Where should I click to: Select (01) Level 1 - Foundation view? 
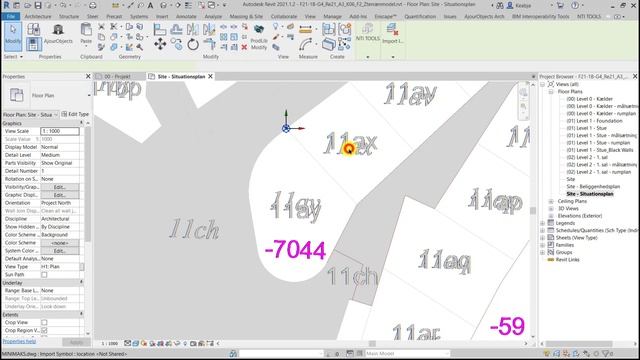[x=594, y=121]
